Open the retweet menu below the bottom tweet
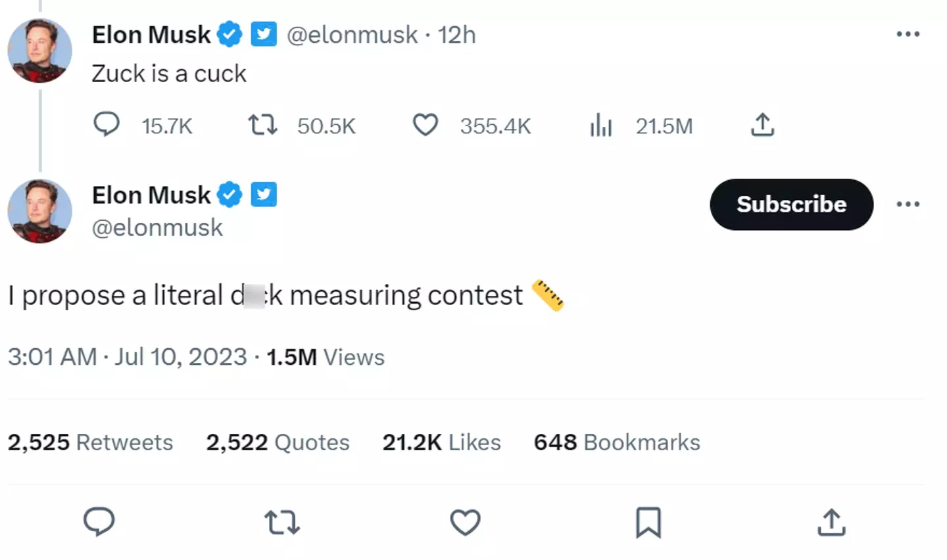Image resolution: width=947 pixels, height=560 pixels. (281, 523)
